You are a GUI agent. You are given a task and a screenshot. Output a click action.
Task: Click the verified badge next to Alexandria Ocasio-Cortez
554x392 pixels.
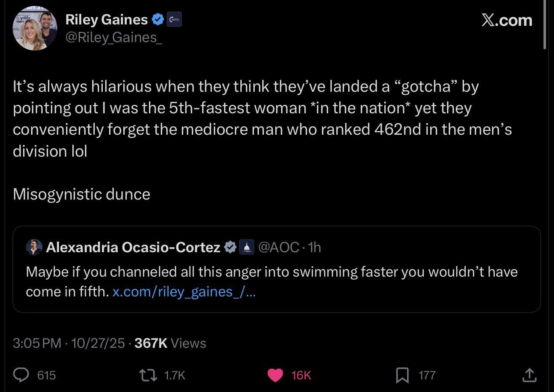(x=230, y=247)
